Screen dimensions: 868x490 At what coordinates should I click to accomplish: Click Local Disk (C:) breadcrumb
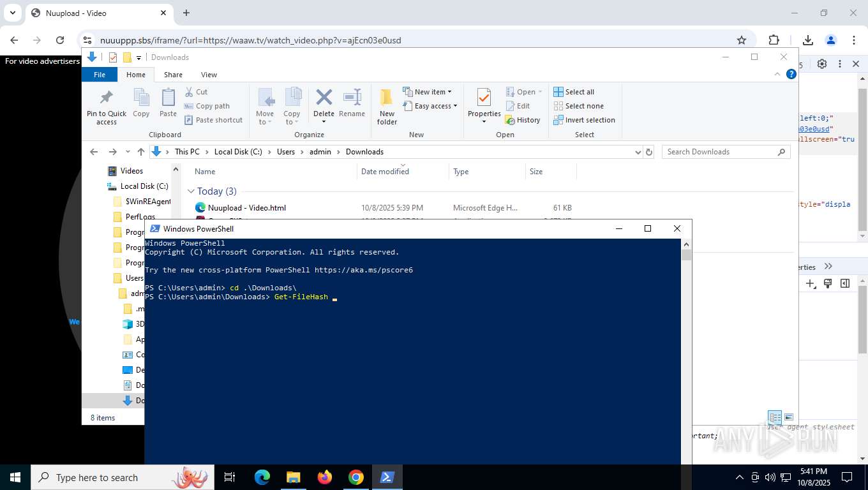click(x=238, y=152)
